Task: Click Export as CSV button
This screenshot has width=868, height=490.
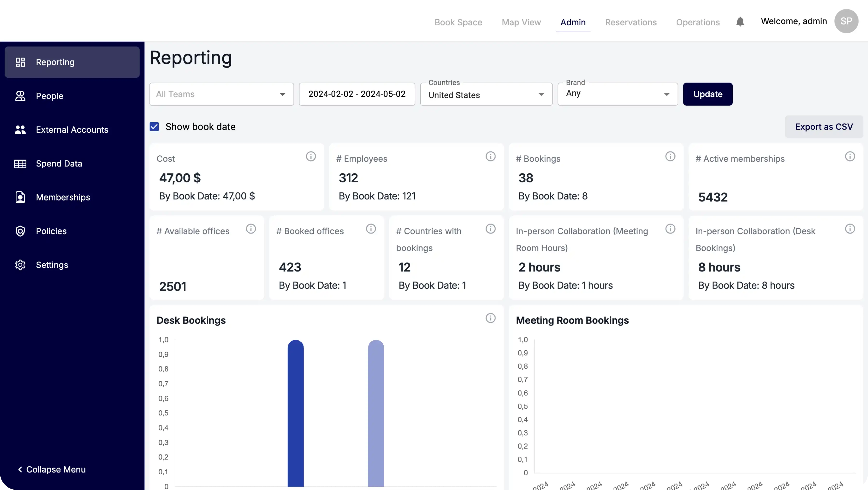Action: [x=824, y=127]
